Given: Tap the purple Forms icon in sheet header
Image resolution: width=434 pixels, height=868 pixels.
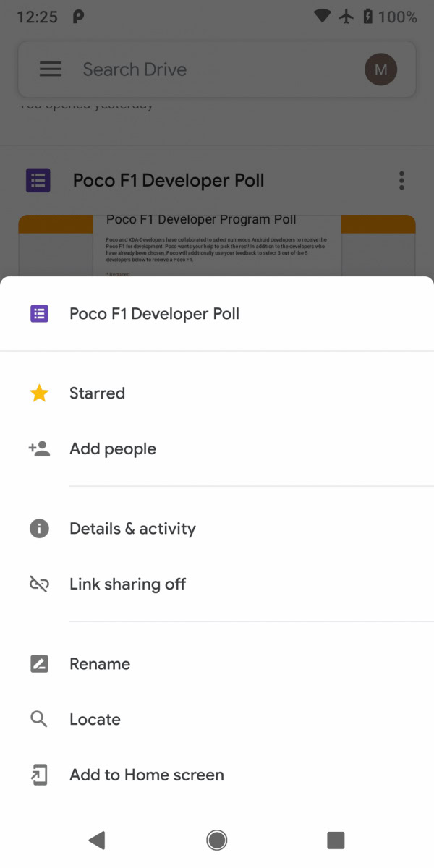Looking at the screenshot, I should (x=39, y=314).
